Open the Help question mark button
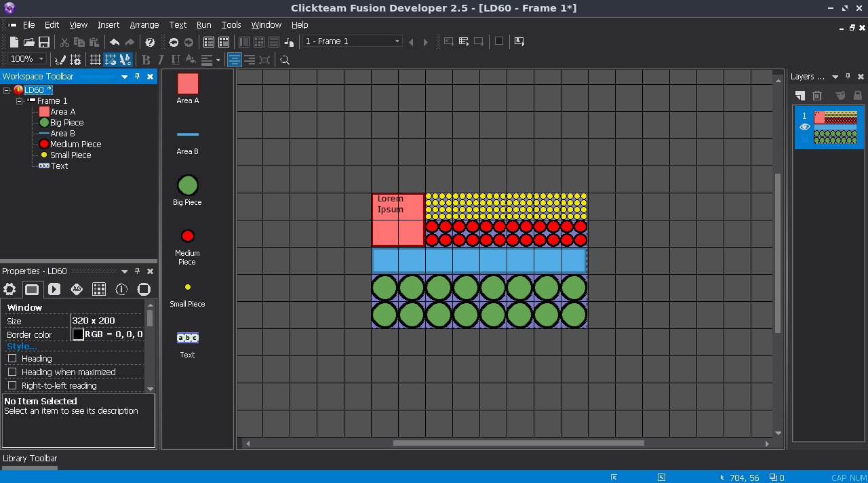The width and height of the screenshot is (868, 483). tap(150, 42)
